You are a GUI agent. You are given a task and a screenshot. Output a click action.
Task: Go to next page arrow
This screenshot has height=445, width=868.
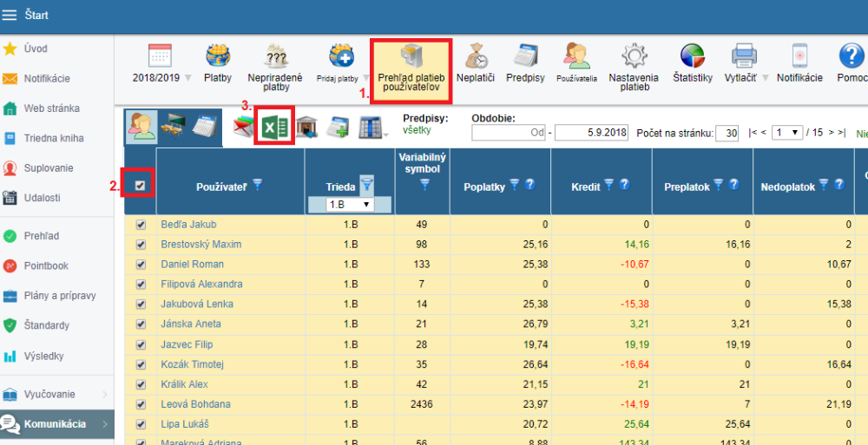click(832, 133)
